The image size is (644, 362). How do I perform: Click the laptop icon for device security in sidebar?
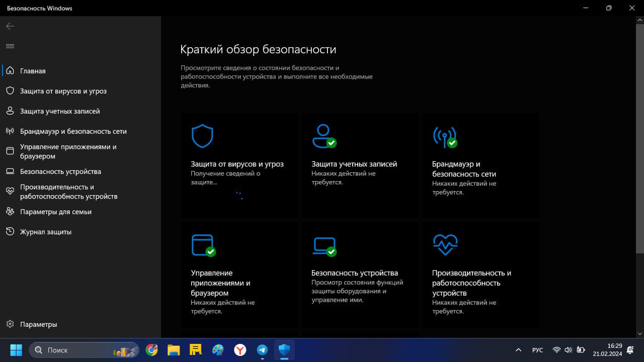click(x=10, y=171)
